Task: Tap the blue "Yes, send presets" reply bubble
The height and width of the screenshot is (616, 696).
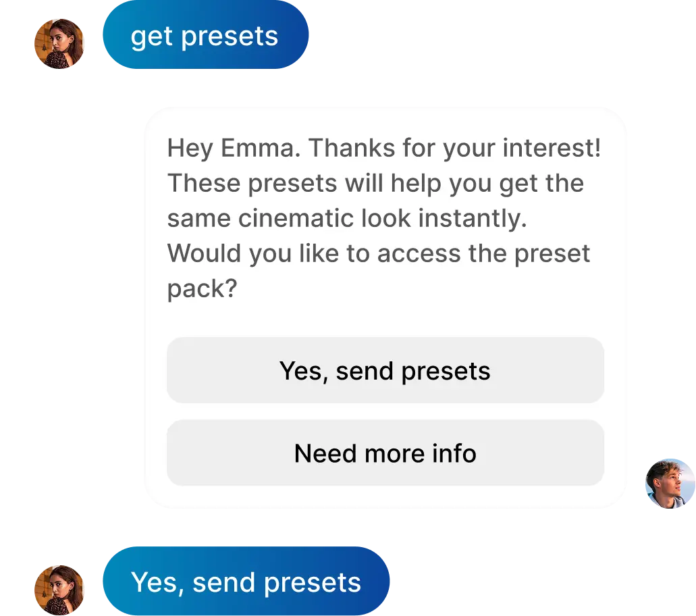Action: tap(246, 582)
